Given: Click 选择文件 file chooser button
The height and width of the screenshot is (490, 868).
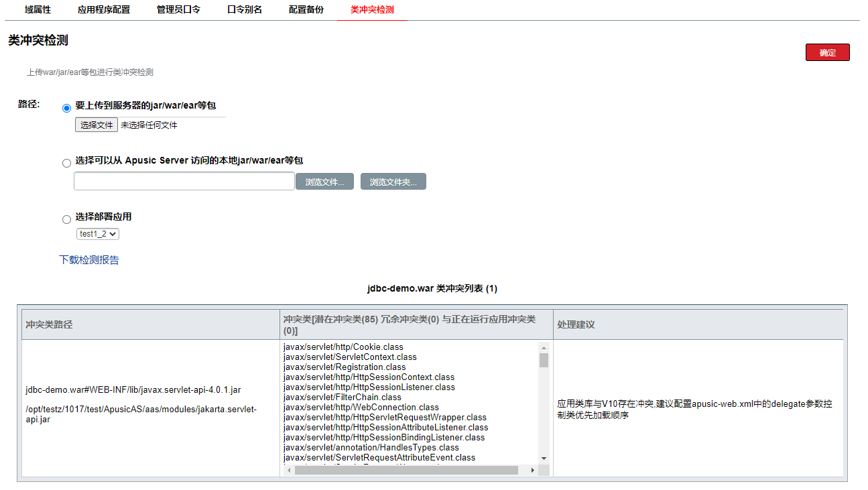Looking at the screenshot, I should 97,125.
